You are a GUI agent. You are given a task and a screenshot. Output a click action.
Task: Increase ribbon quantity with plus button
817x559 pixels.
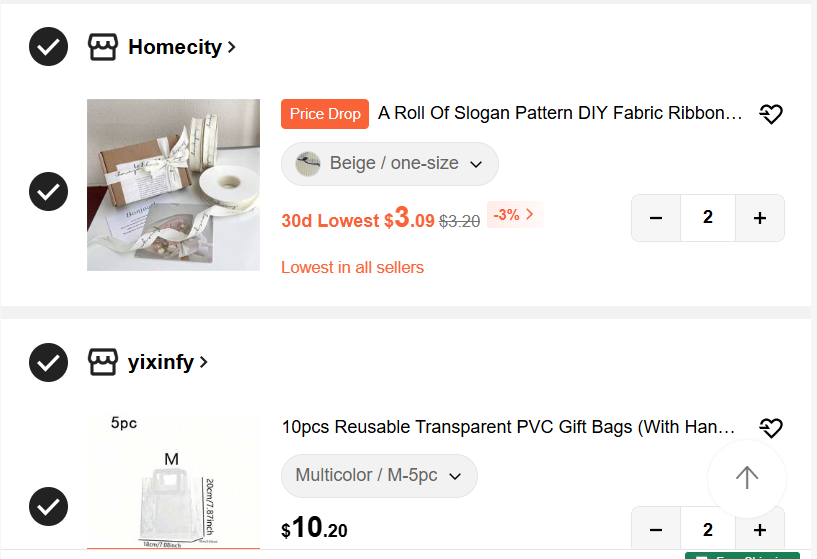(x=760, y=218)
